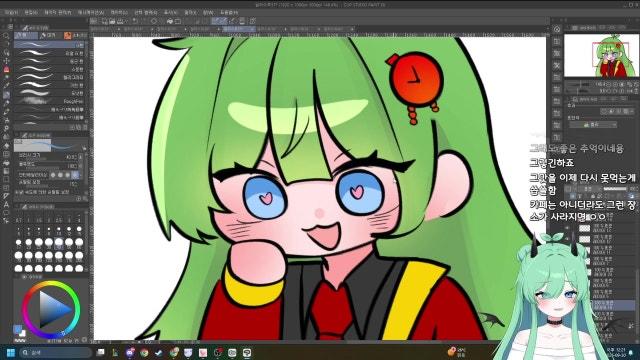
Task: Select the Figure rectangle tool
Action: click(6, 179)
